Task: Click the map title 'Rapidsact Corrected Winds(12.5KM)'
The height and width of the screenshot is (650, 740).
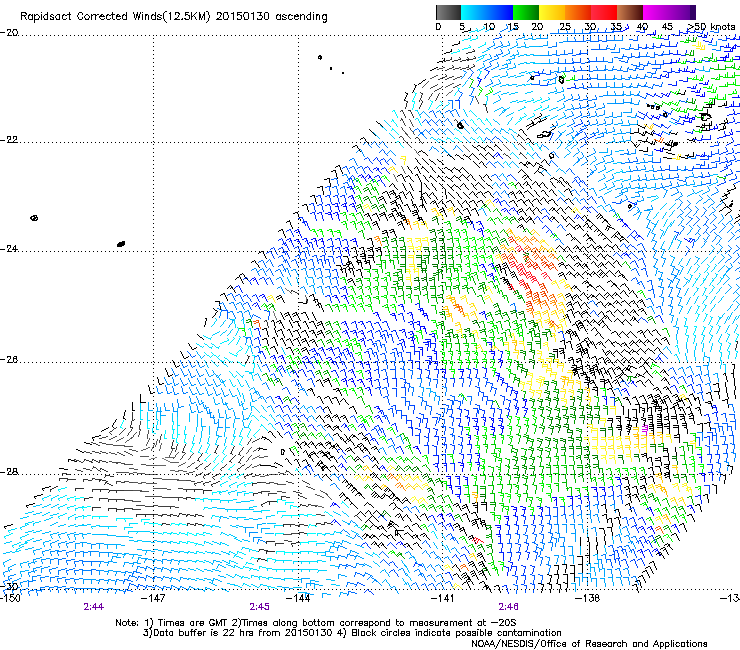Action: tap(115, 17)
